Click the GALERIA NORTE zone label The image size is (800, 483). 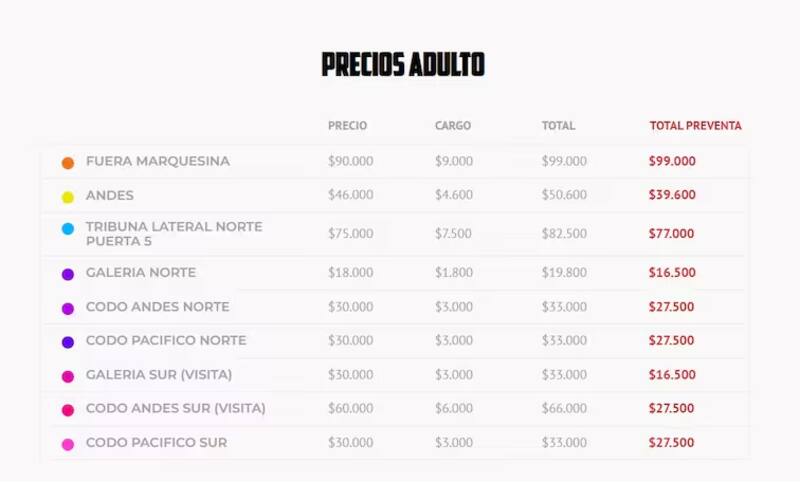click(140, 272)
